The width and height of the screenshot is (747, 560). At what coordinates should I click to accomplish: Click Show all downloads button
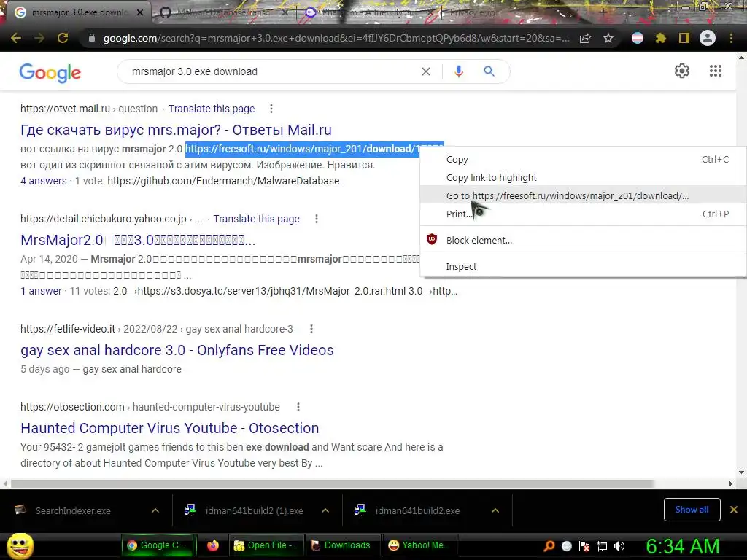tap(692, 510)
